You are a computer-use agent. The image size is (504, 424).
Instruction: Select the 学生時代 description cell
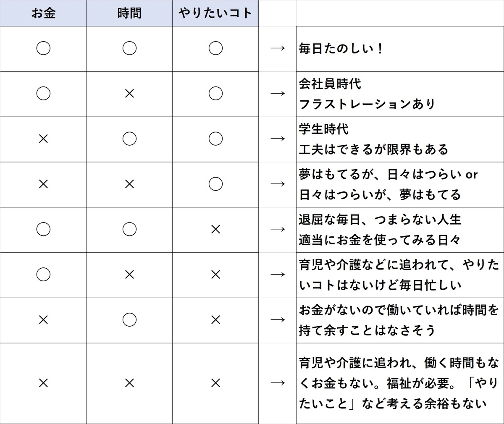point(400,139)
